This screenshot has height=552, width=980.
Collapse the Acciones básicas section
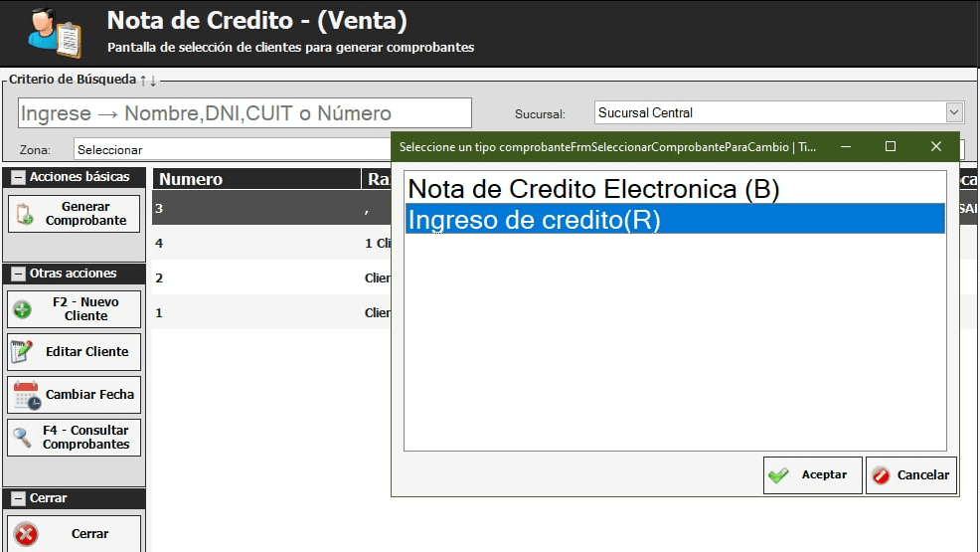(x=18, y=177)
